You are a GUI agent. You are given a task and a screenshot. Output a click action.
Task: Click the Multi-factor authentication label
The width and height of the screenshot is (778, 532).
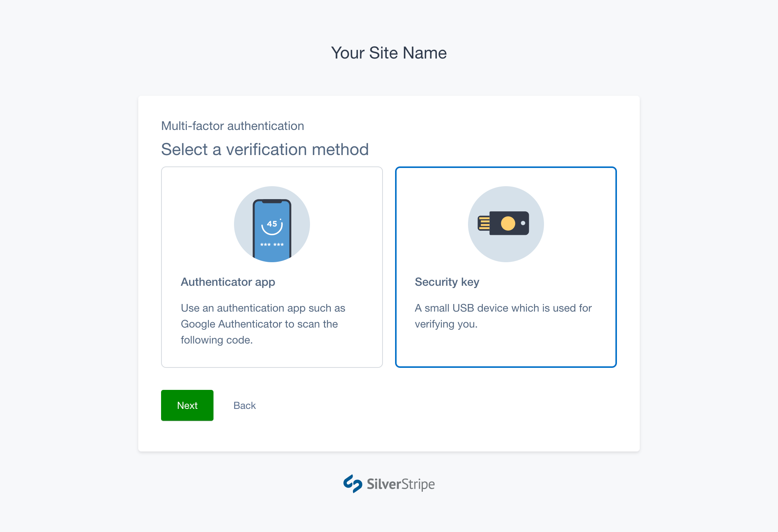click(232, 126)
